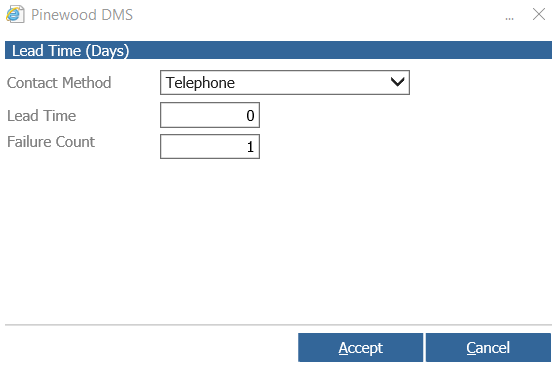Expand the list using the chevron arrow
557x369 pixels.
(x=397, y=82)
